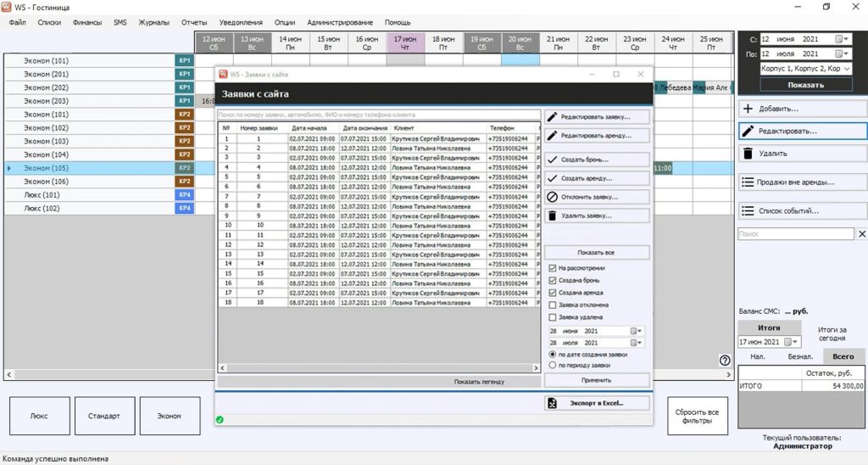Screen dimensions: 868x465
Task: Click the plus icon on Добавить
Action: pos(748,109)
